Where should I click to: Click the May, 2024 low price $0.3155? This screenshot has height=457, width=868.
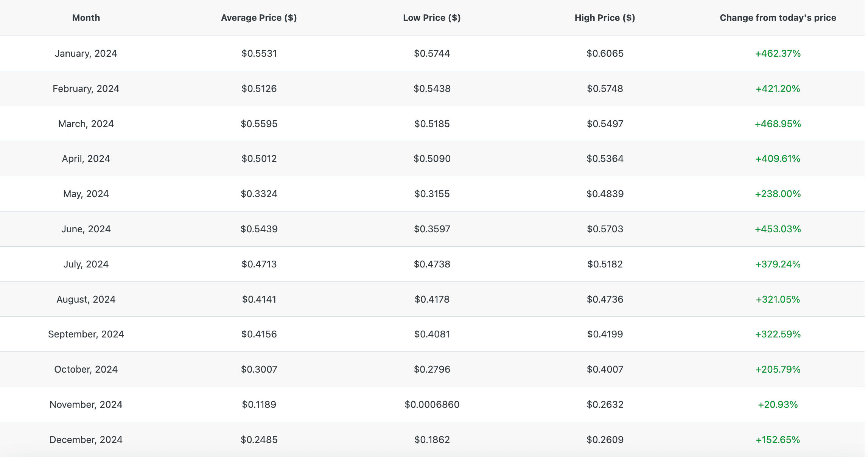tap(432, 194)
